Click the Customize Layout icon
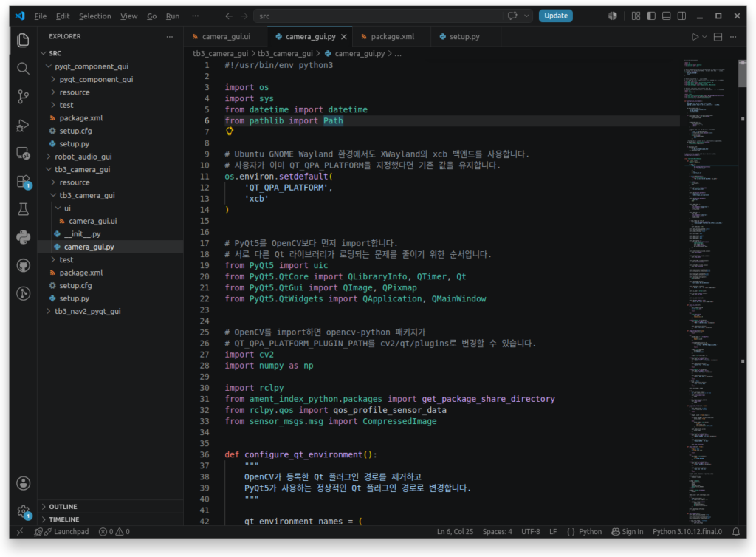 tap(636, 16)
